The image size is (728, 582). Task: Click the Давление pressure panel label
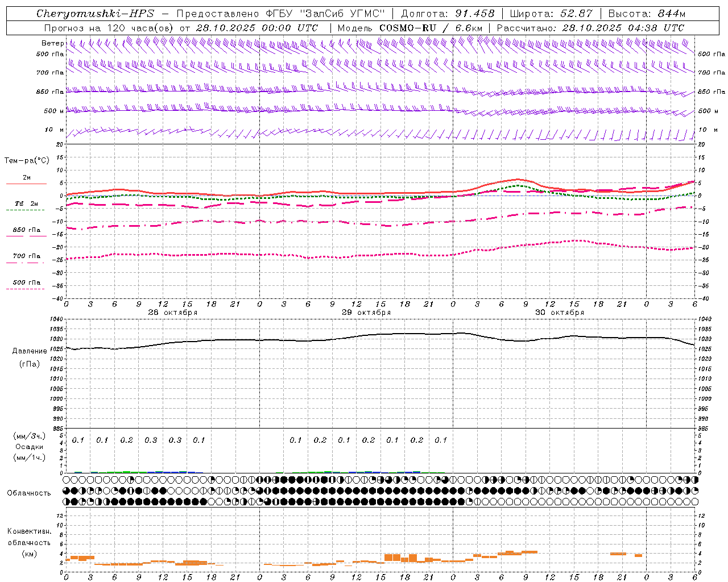click(30, 351)
